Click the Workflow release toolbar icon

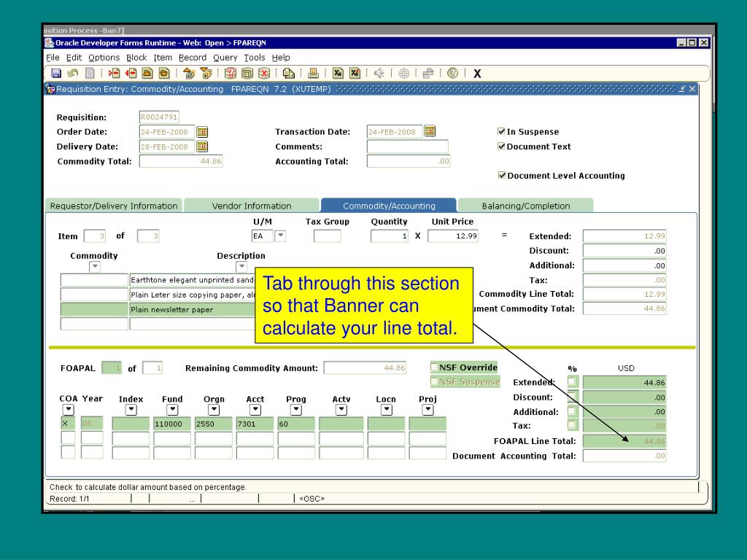tap(428, 74)
